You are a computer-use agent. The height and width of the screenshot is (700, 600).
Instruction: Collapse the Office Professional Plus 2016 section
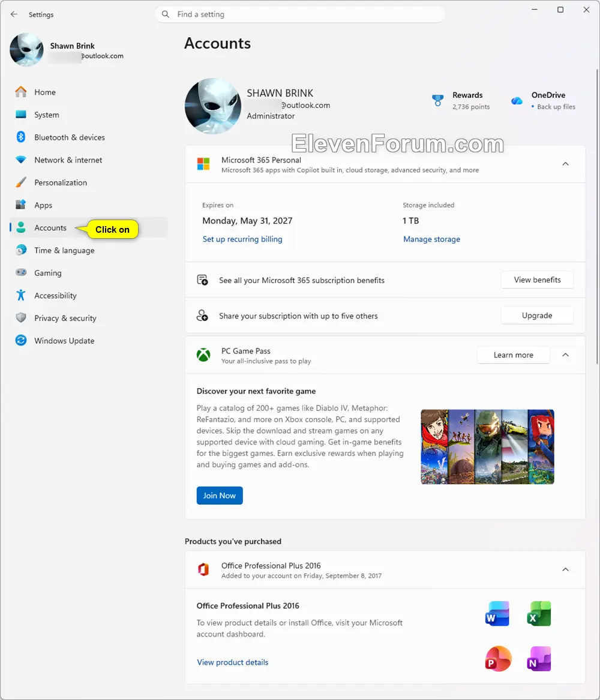(x=565, y=569)
